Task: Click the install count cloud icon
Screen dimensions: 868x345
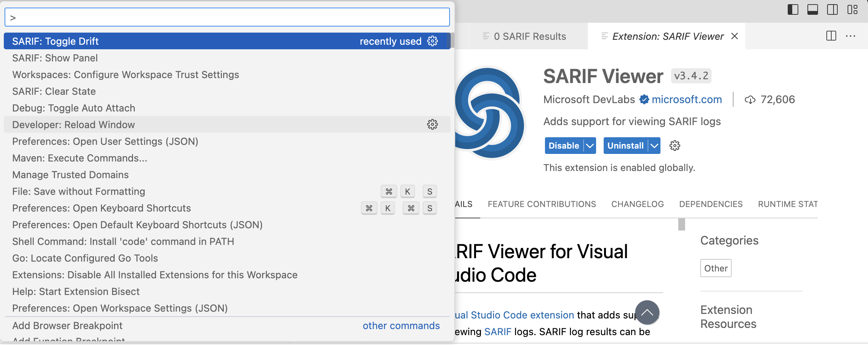Action: tap(750, 100)
